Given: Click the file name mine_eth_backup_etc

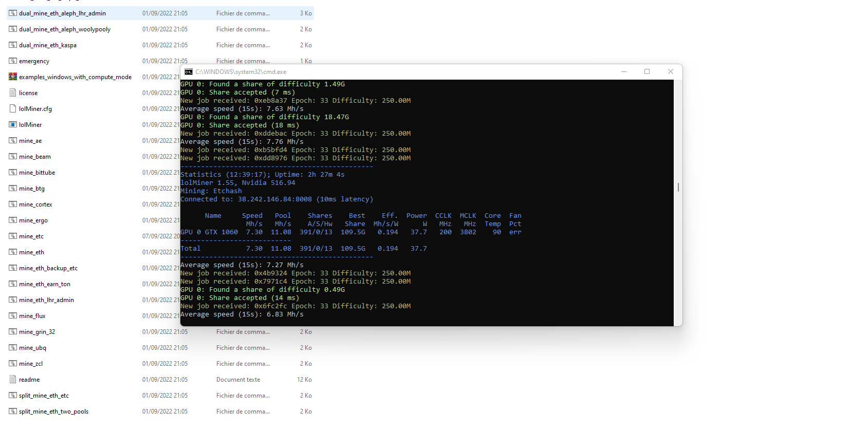Looking at the screenshot, I should pyautogui.click(x=48, y=268).
